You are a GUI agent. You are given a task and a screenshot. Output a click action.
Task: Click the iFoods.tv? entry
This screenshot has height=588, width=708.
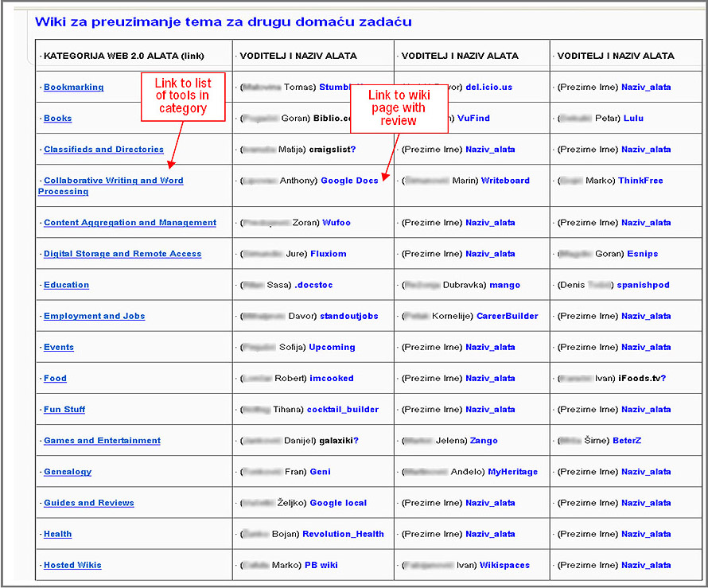pyautogui.click(x=642, y=379)
